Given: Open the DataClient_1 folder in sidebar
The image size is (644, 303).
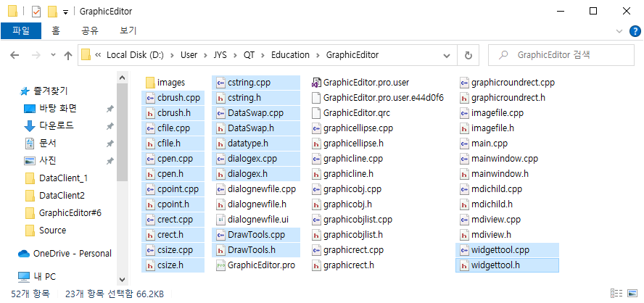Looking at the screenshot, I should pyautogui.click(x=57, y=178).
